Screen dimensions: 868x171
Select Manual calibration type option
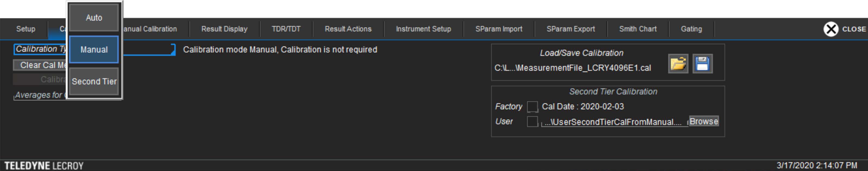pos(94,50)
